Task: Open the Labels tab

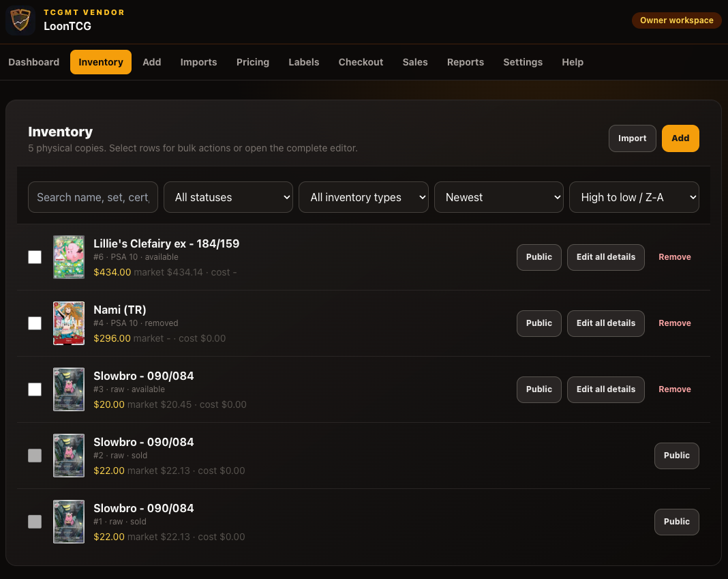Action: [x=303, y=62]
